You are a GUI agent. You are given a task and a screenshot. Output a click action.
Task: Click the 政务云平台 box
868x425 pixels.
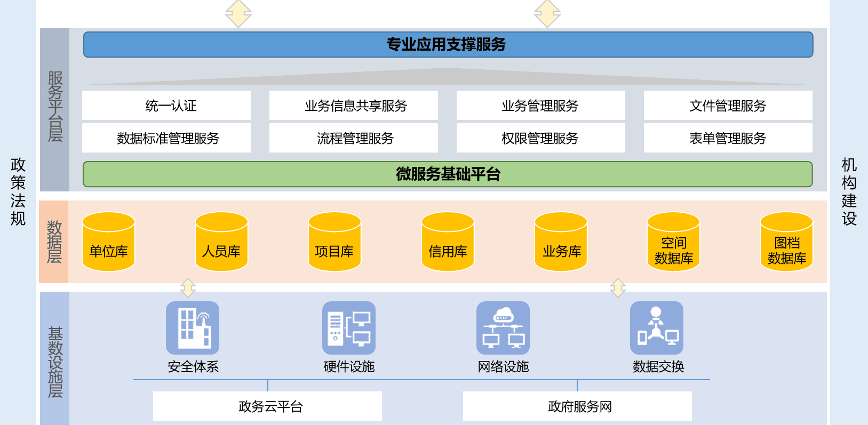pos(267,406)
